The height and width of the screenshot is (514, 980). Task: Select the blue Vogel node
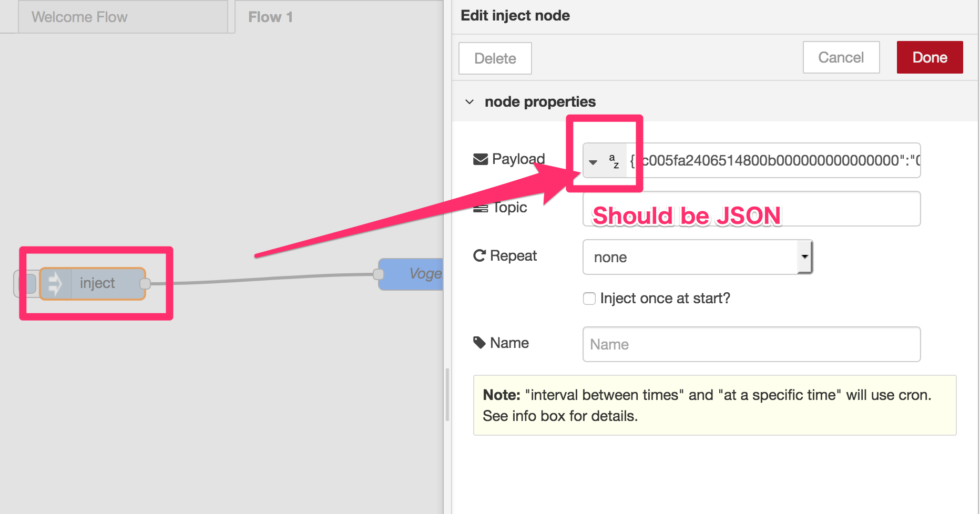point(415,273)
